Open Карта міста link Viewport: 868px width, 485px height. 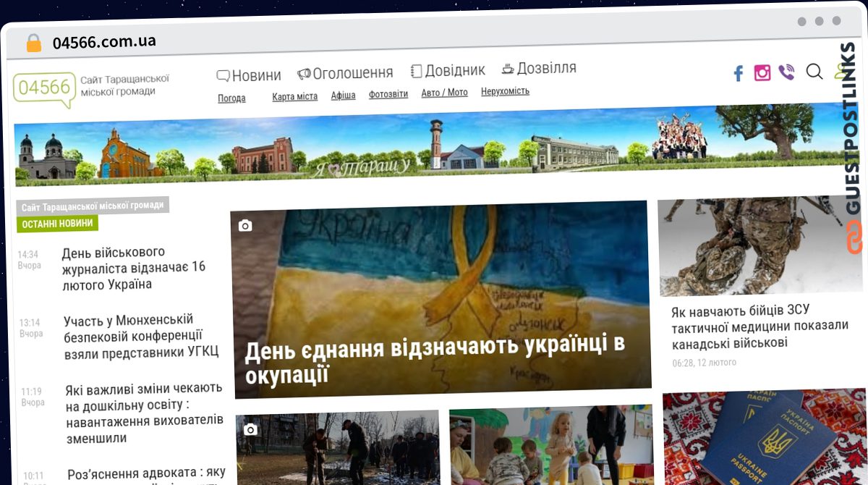[x=294, y=96]
